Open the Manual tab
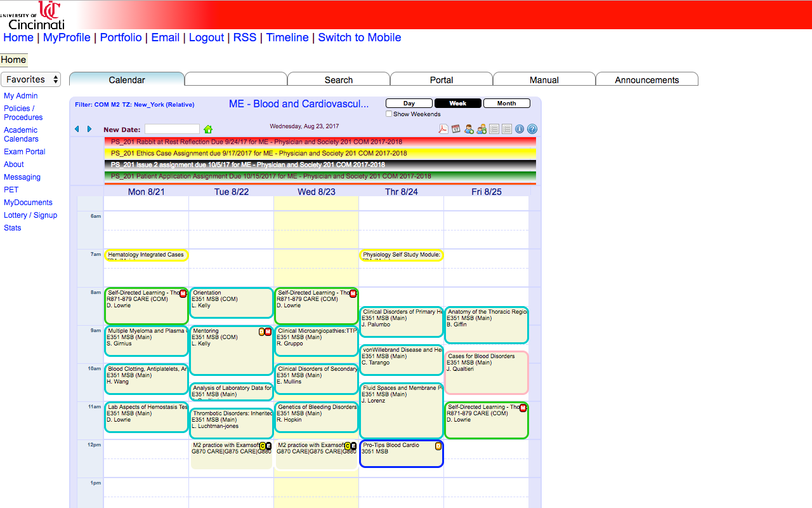The height and width of the screenshot is (508, 812). [x=544, y=79]
